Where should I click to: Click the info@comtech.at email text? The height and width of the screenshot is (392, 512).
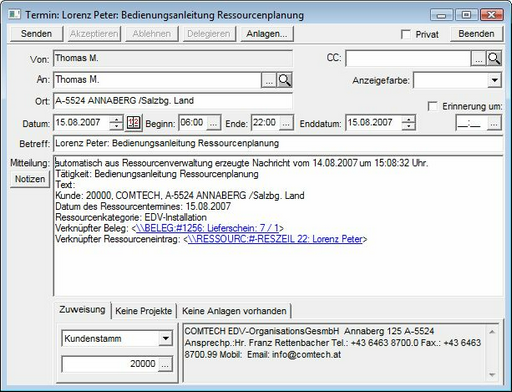pos(306,354)
